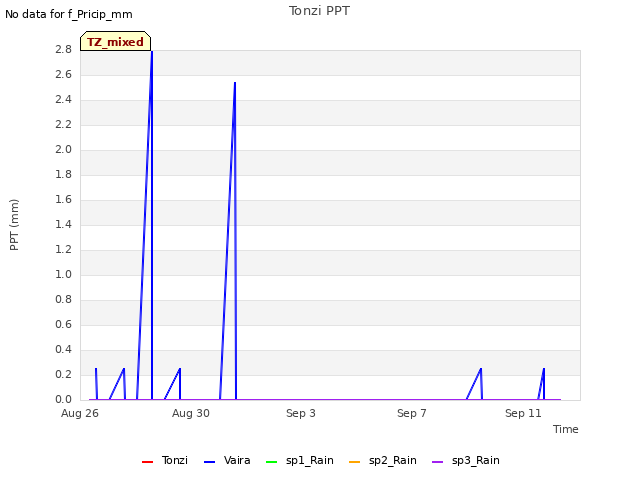Toggle the Vaira legend entry
640x480 pixels.
coord(227,460)
